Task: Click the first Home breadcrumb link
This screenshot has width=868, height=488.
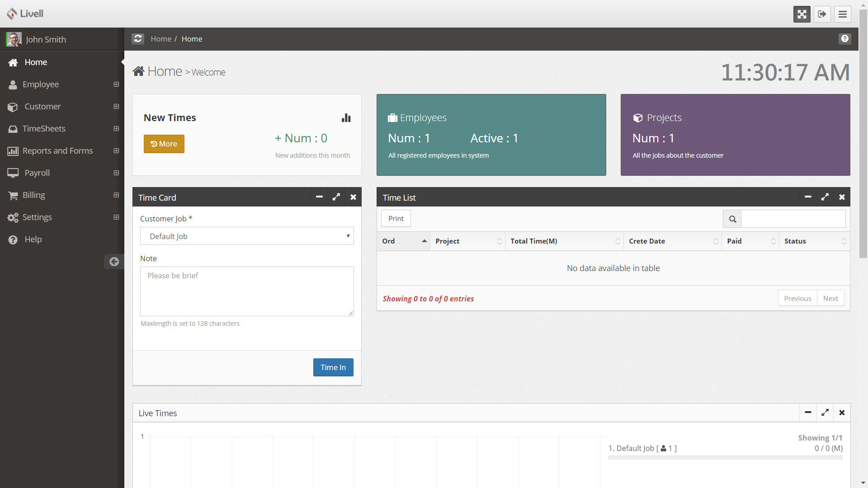Action: 161,39
